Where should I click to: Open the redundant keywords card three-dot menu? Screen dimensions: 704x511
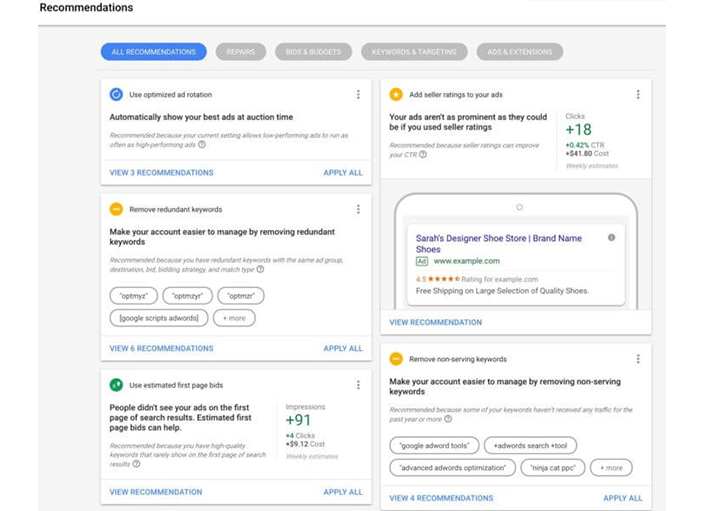358,210
